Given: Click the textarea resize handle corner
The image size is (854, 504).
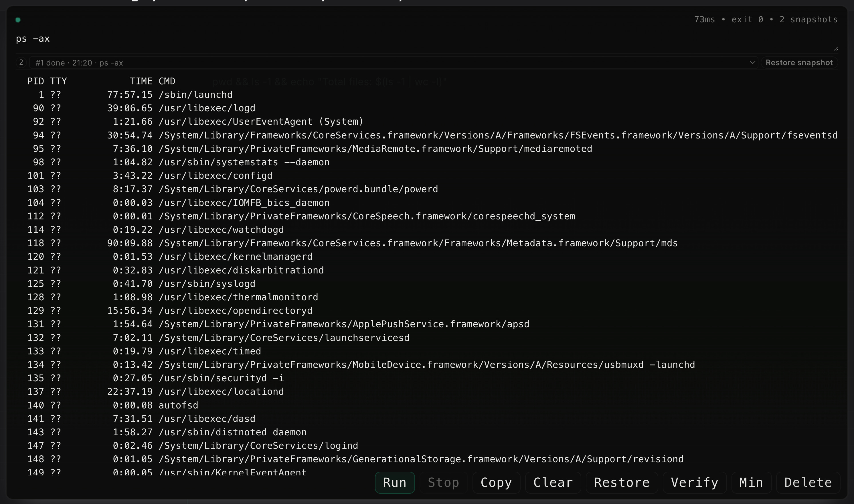Looking at the screenshot, I should [x=836, y=49].
